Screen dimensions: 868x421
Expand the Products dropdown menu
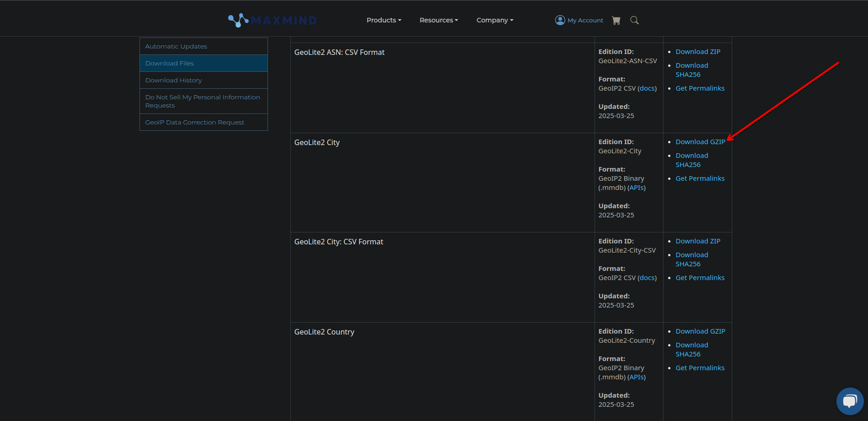(x=384, y=20)
